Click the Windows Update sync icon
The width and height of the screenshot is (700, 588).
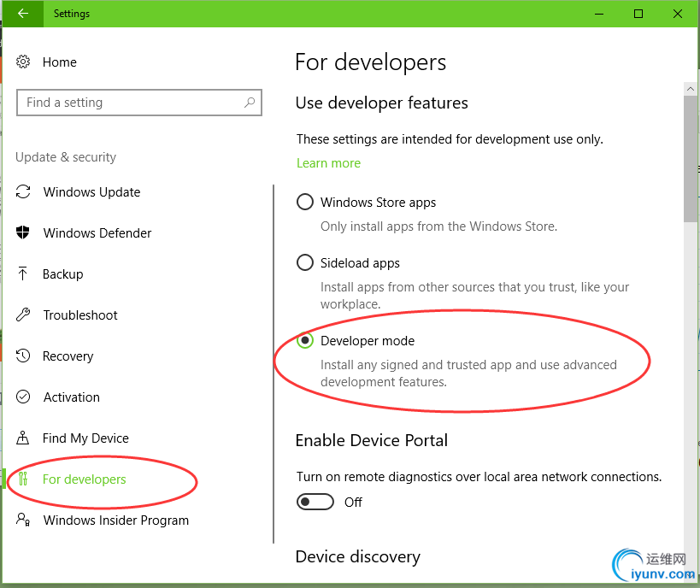click(23, 191)
